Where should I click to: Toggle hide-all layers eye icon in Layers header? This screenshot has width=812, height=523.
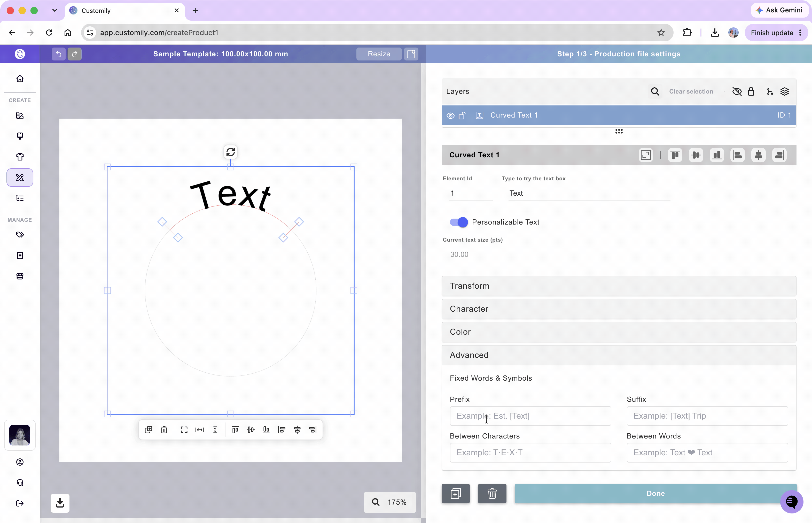737,92
